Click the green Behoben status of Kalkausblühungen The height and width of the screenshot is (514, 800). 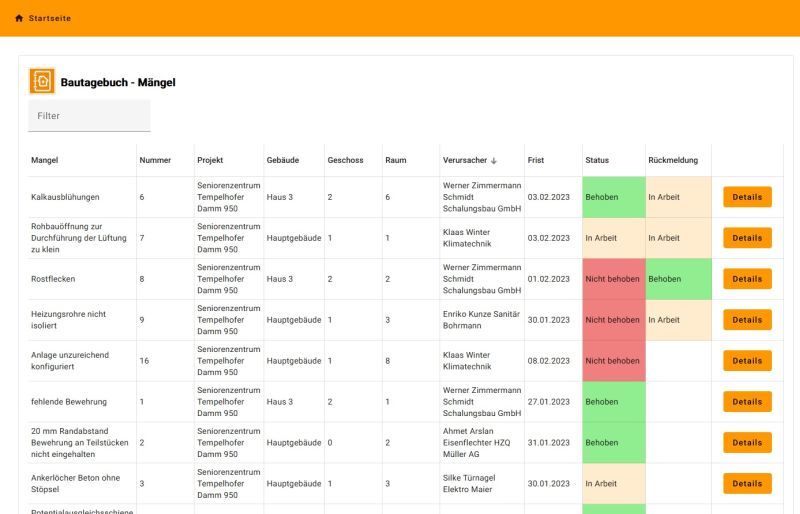tap(614, 197)
